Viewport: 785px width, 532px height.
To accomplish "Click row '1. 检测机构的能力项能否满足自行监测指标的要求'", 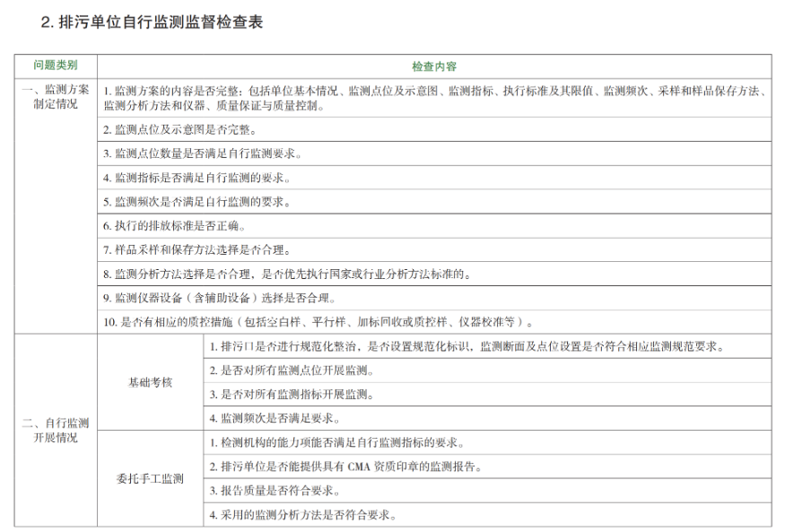I will [487, 442].
